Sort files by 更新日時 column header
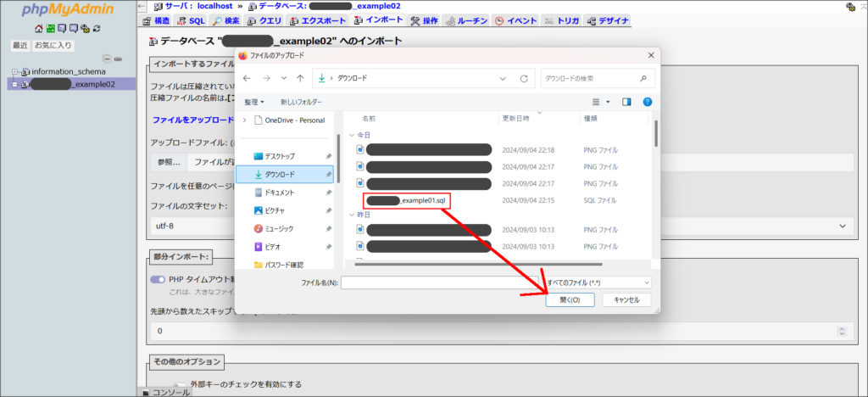Screen dimensions: 868x397 [x=515, y=119]
